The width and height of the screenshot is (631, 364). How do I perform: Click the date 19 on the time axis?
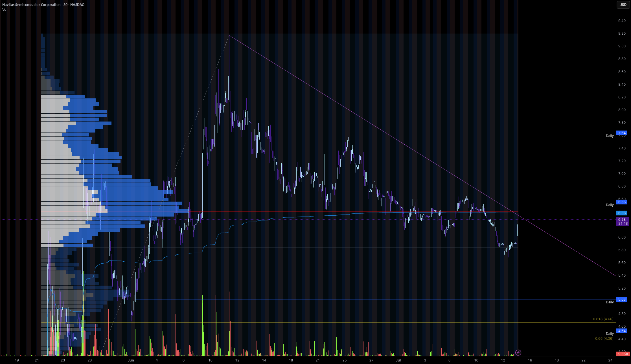point(17,360)
